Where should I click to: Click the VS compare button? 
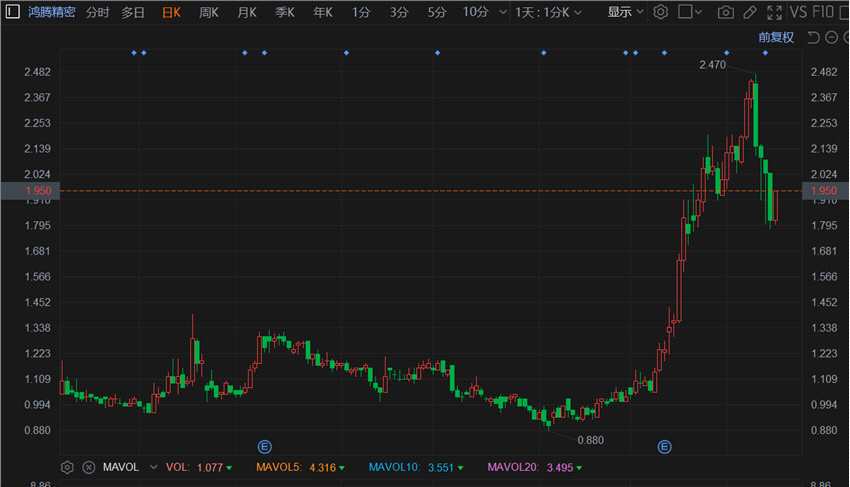[x=798, y=12]
